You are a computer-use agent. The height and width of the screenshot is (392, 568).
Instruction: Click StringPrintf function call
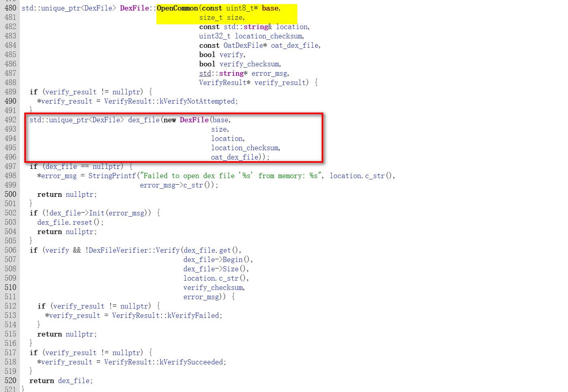pyautogui.click(x=112, y=176)
